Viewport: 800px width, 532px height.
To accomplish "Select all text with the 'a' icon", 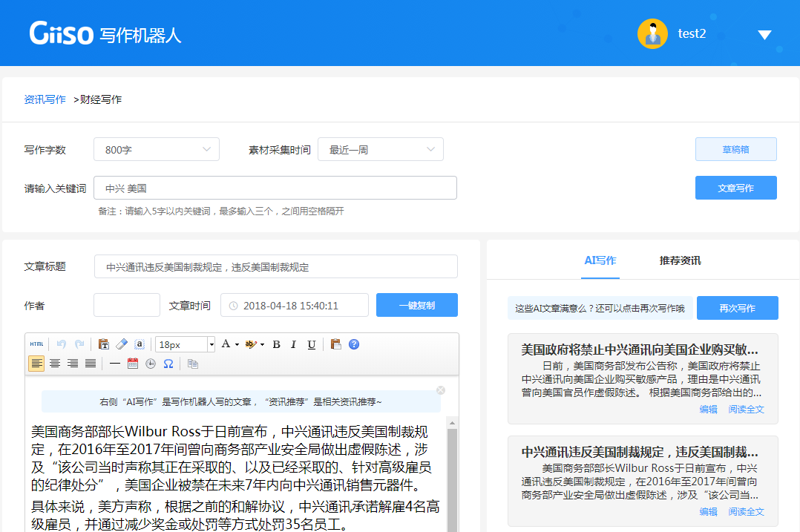I will point(140,344).
